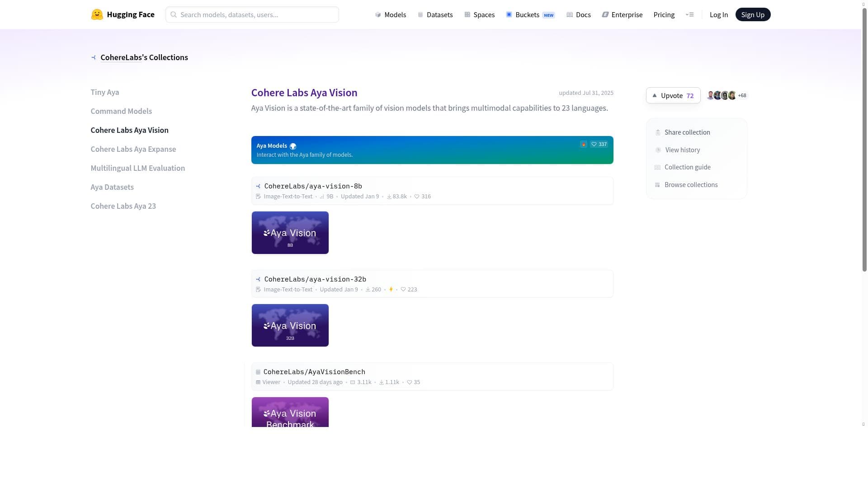This screenshot has height=488, width=868.
Task: Click the upvoters avatar group
Action: coord(726,95)
